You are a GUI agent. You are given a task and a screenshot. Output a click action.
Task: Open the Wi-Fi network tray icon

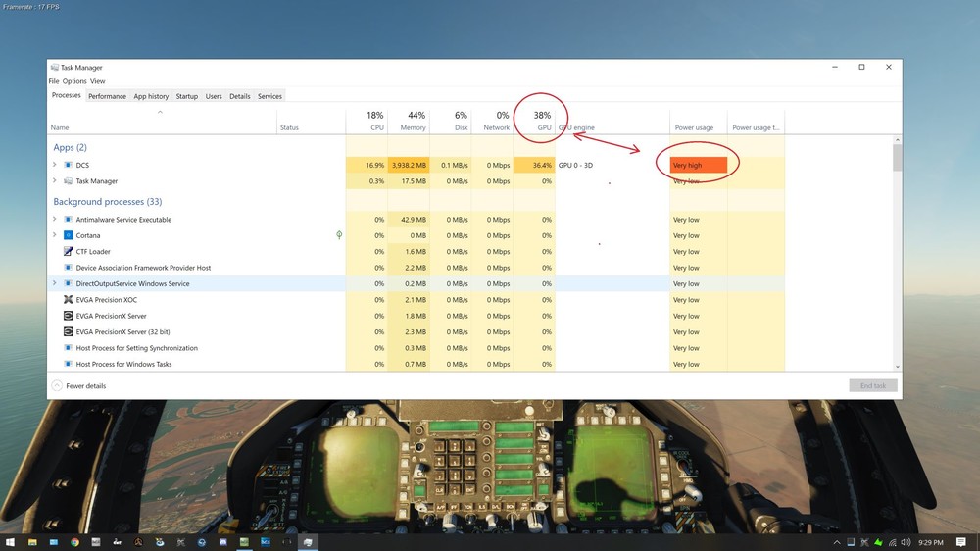[x=893, y=543]
